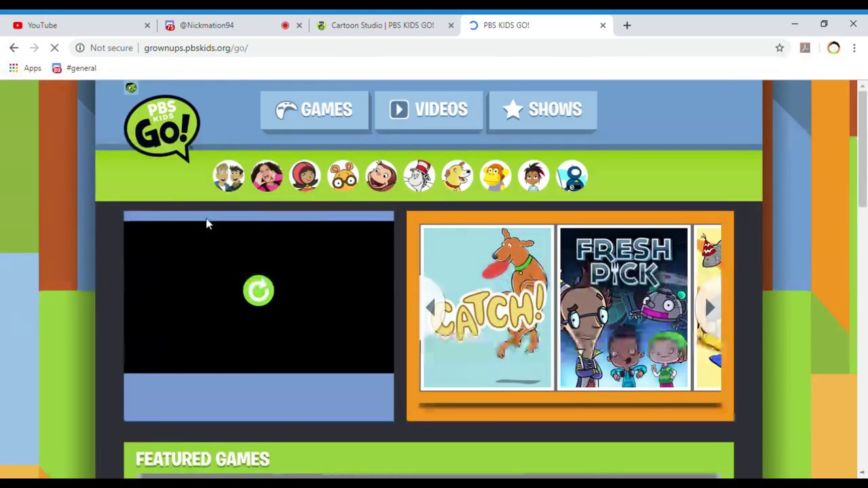Open the PDF extension icon
Screen dimensions: 868x488
point(805,47)
